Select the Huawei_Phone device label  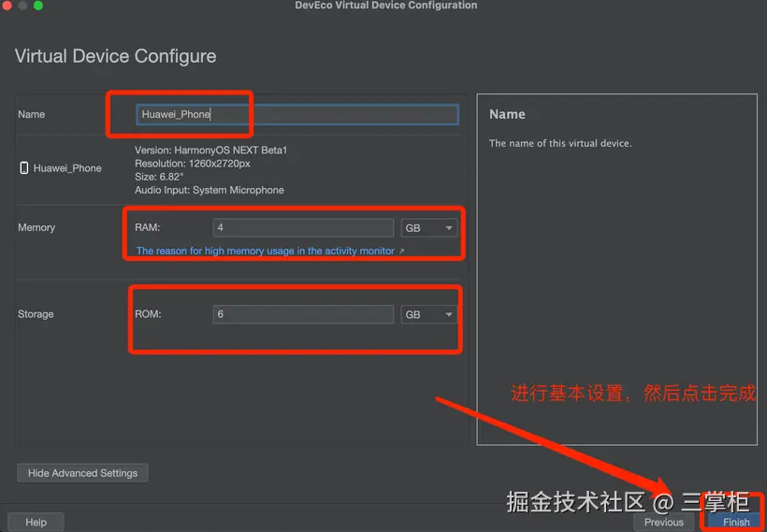click(67, 168)
